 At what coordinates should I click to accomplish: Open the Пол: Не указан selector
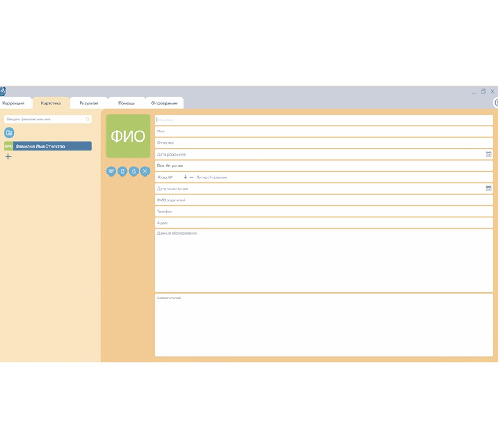tap(324, 166)
